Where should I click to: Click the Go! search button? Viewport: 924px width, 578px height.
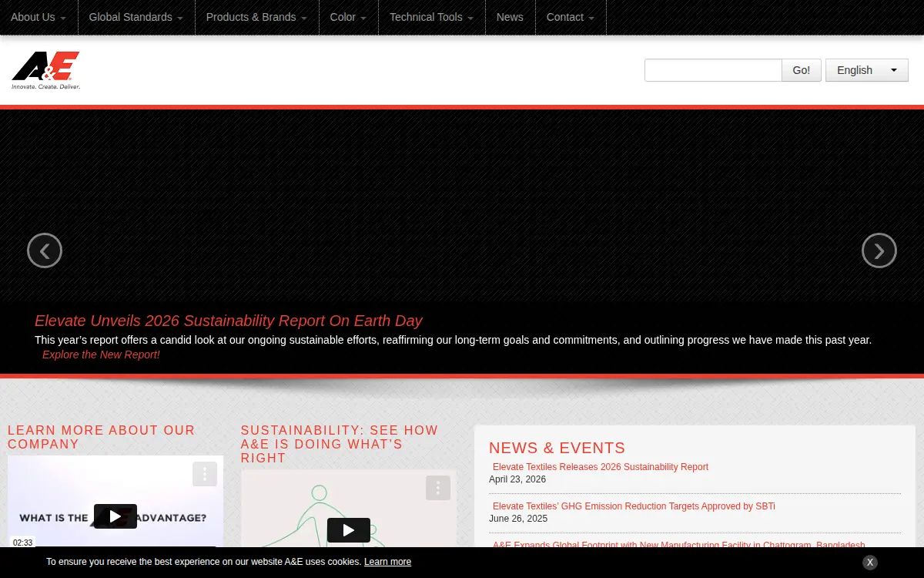(x=802, y=70)
